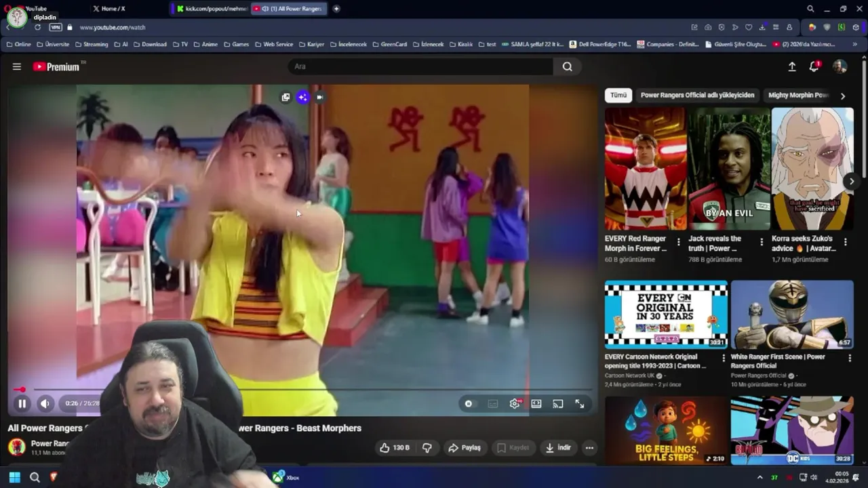Open Windows taskbar search
Viewport: 868px width, 488px height.
tap(35, 477)
